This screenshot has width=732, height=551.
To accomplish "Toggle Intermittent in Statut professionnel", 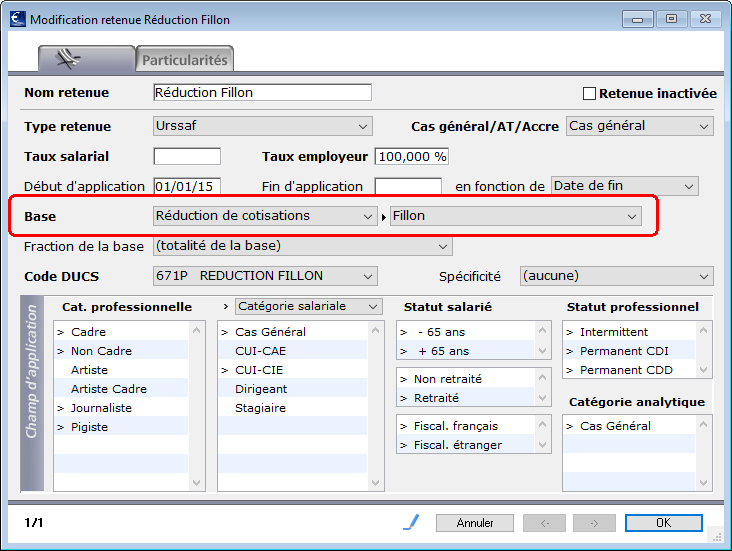I will 629,332.
